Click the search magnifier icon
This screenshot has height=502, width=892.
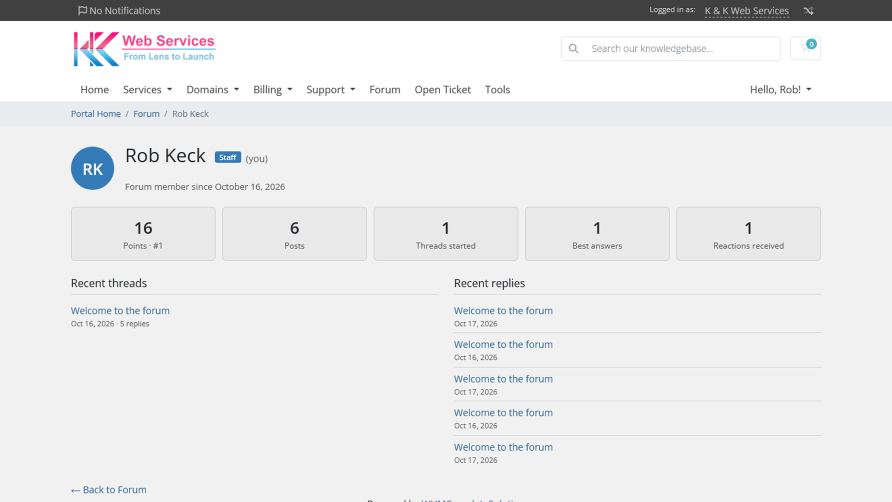(573, 48)
